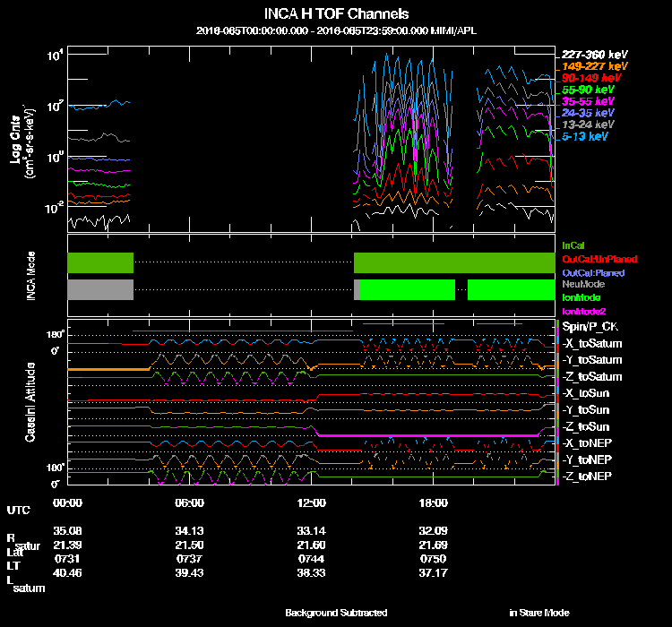Click the -Z_toSun attitude label
Screen dimensions: 672x627
(588, 426)
